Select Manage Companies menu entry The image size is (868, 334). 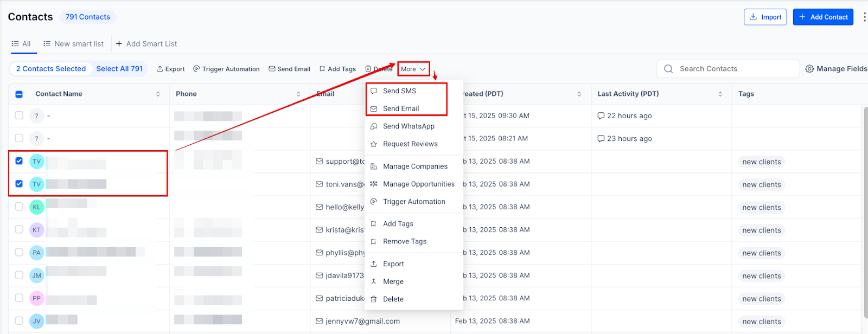pos(413,166)
